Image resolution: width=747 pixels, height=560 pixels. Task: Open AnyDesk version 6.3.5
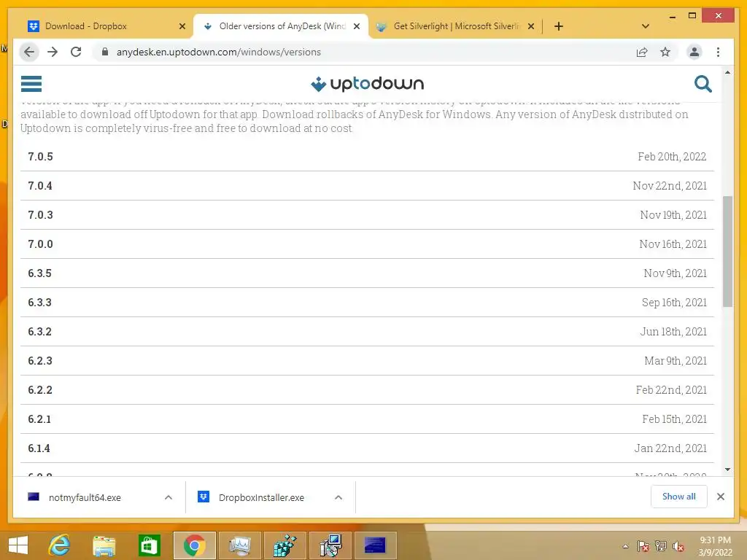(367, 273)
